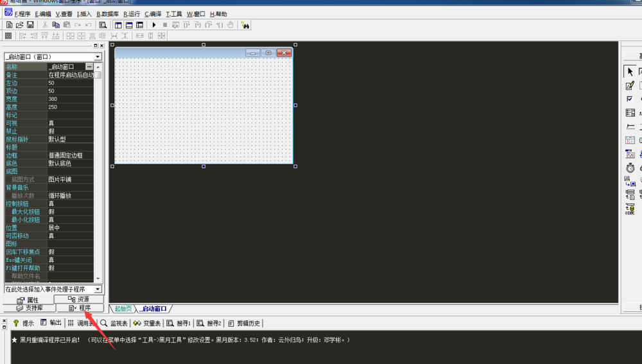Click the ellipsis button in 名称 row

tap(89, 66)
